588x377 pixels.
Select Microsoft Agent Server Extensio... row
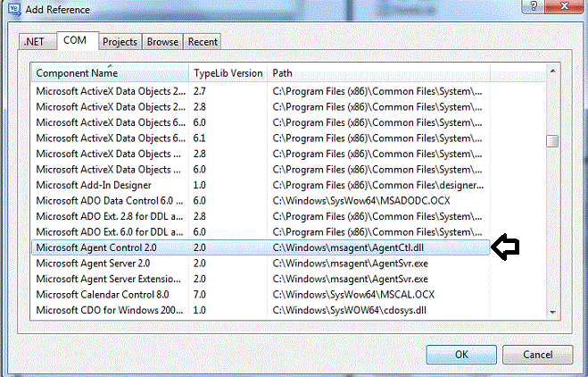261,279
